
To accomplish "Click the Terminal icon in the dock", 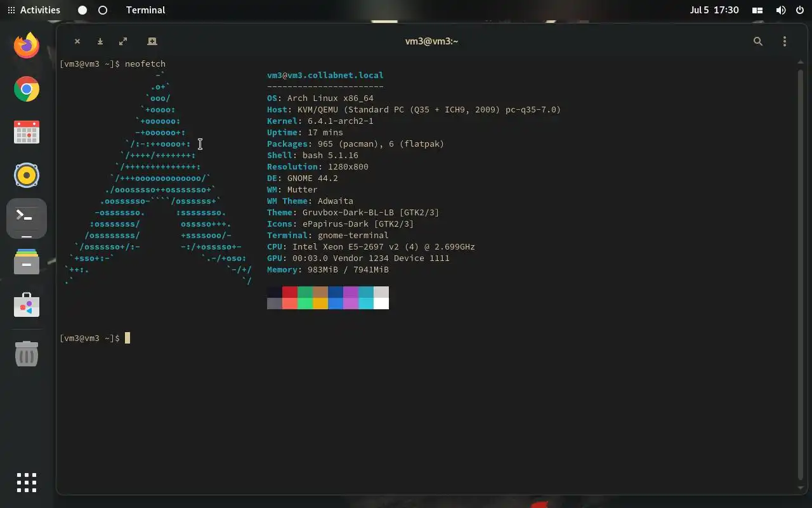I will 27,218.
